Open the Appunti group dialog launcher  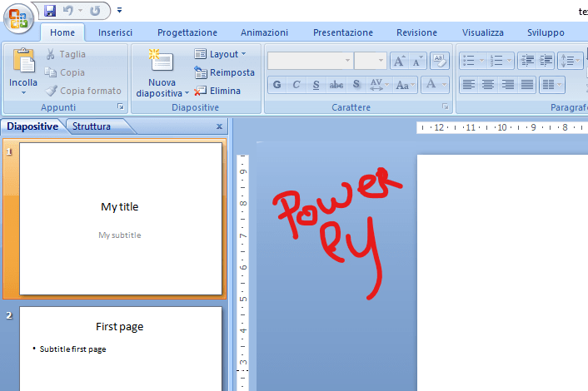(x=121, y=106)
